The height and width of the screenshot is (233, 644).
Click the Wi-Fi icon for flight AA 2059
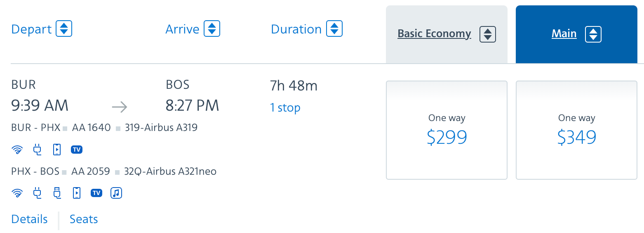(x=17, y=193)
